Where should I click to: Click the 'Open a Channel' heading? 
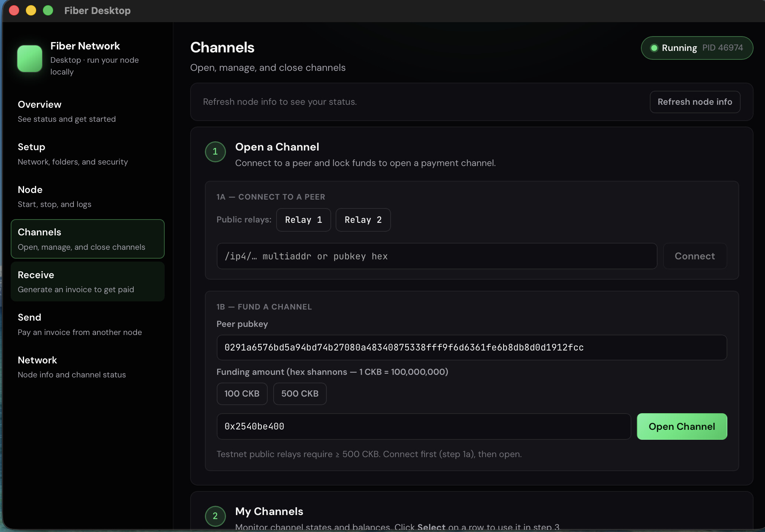(x=277, y=147)
